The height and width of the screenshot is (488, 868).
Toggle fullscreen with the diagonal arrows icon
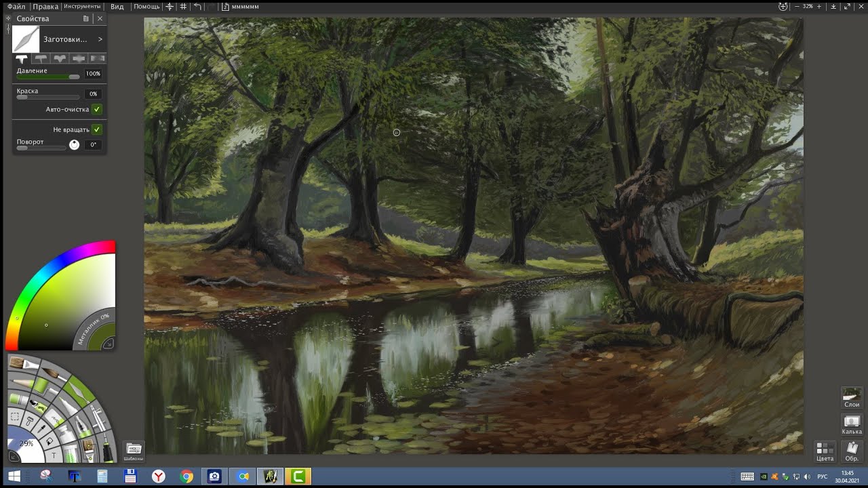coord(847,7)
